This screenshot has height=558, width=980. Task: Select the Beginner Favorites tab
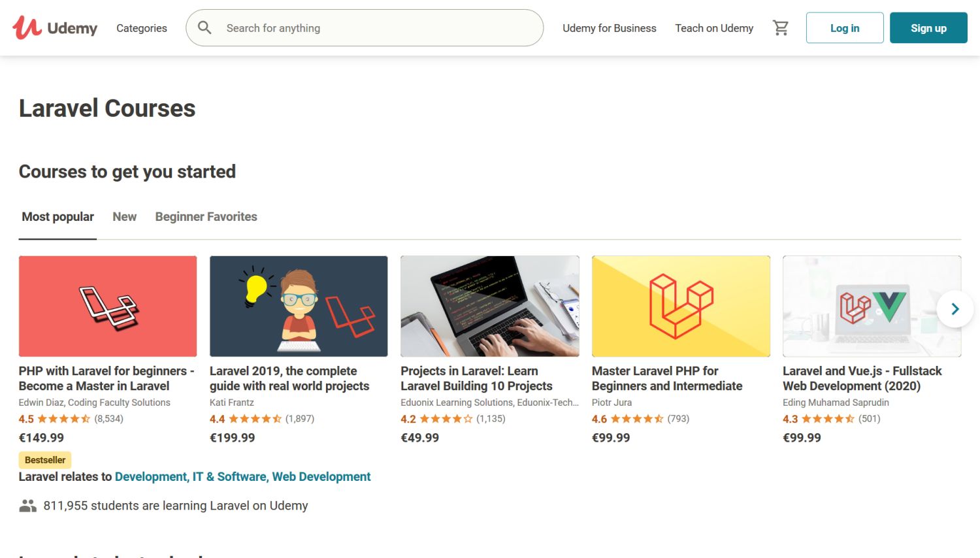coord(206,217)
